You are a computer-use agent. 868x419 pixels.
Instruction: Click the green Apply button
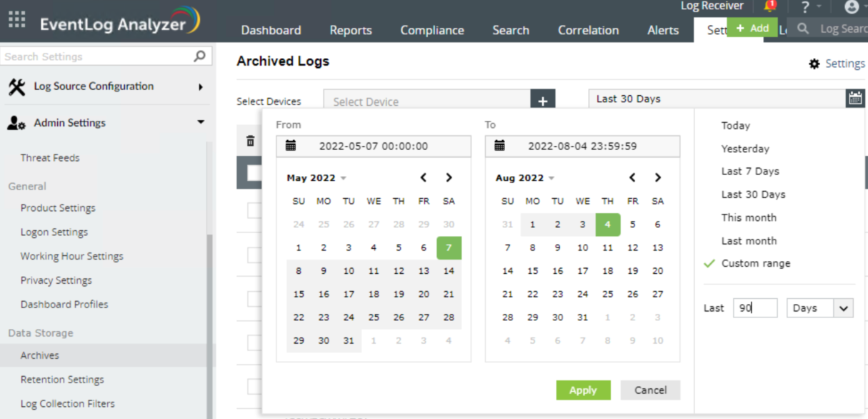(x=583, y=390)
